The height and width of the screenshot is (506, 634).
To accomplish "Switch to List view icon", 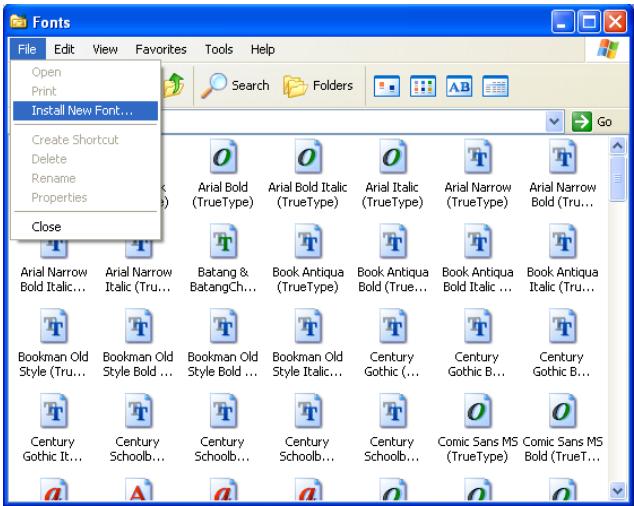I will [x=423, y=86].
